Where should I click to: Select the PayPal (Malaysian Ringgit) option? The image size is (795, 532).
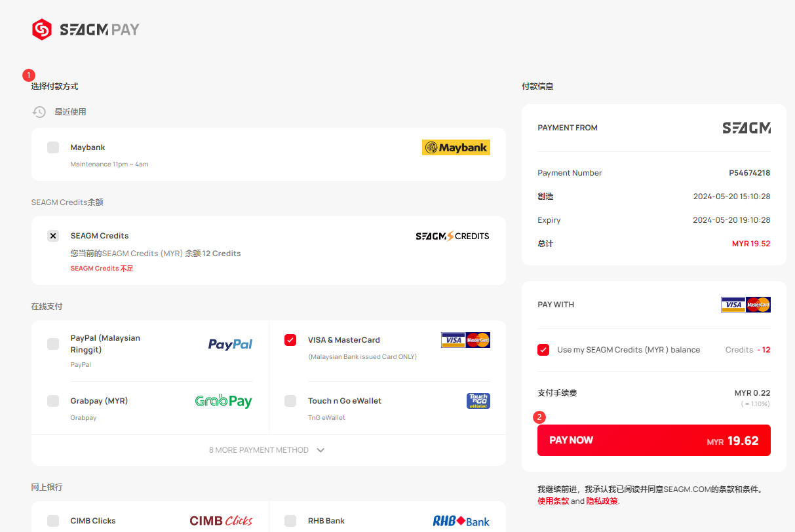53,344
